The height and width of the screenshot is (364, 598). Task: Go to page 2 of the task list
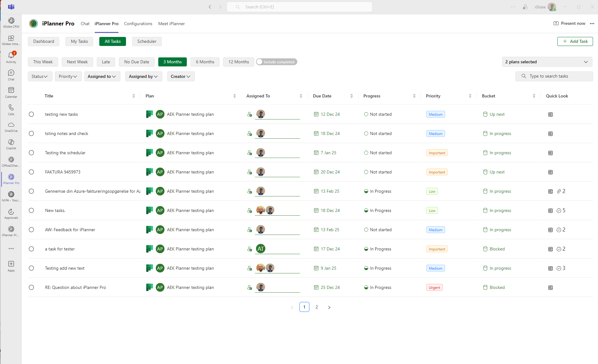pyautogui.click(x=317, y=307)
